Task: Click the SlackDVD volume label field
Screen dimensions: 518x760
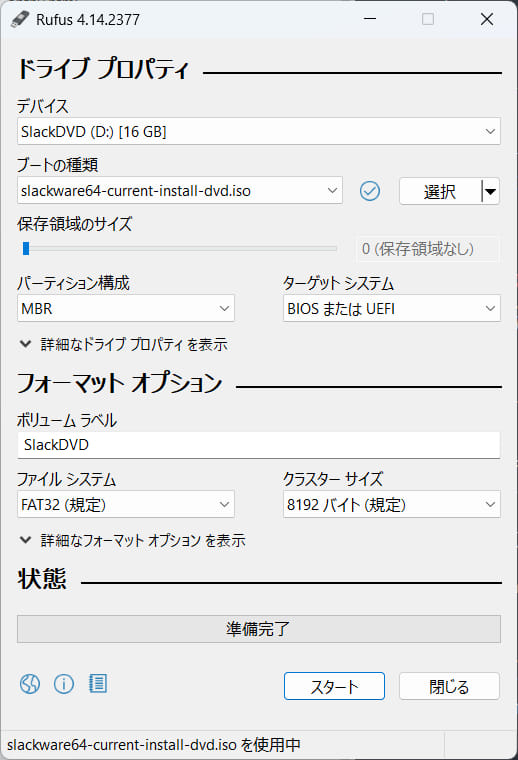Action: 259,444
